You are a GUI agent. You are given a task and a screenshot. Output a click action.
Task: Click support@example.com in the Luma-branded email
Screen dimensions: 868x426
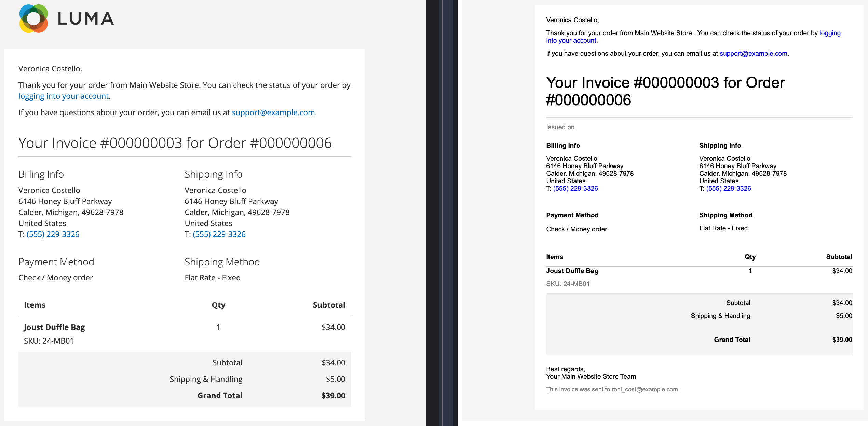(x=273, y=112)
